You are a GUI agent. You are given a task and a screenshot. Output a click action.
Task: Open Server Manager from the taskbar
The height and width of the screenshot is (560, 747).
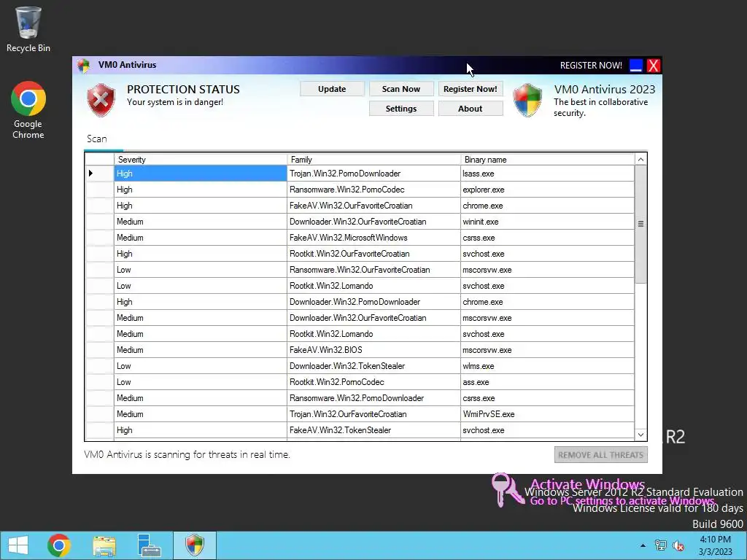click(149, 545)
